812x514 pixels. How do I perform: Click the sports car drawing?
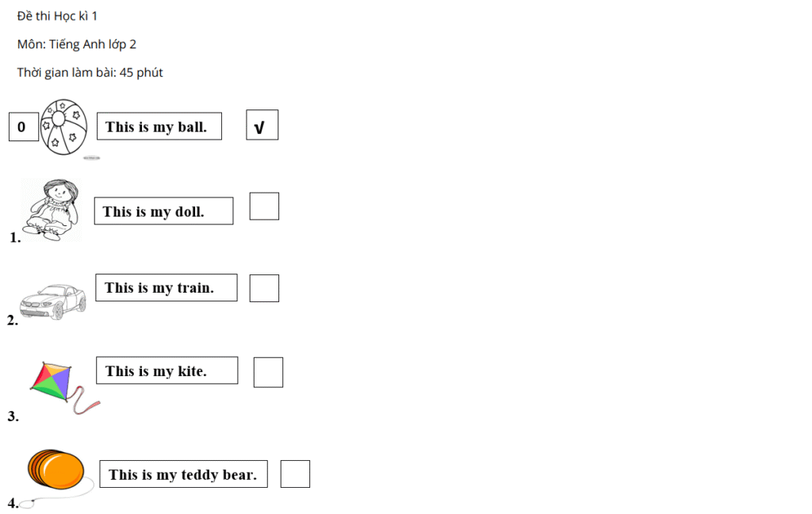[53, 301]
